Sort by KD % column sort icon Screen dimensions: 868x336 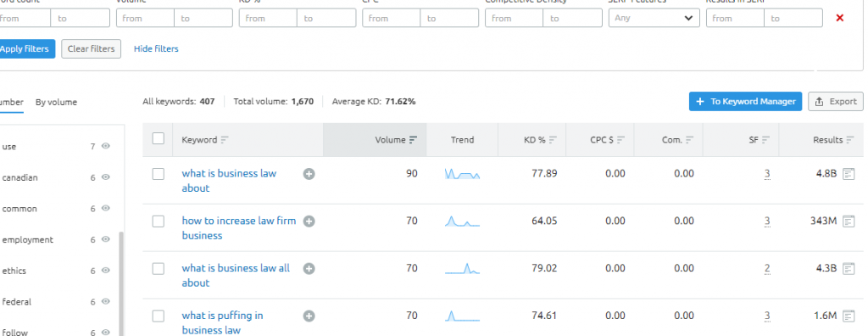pos(553,140)
